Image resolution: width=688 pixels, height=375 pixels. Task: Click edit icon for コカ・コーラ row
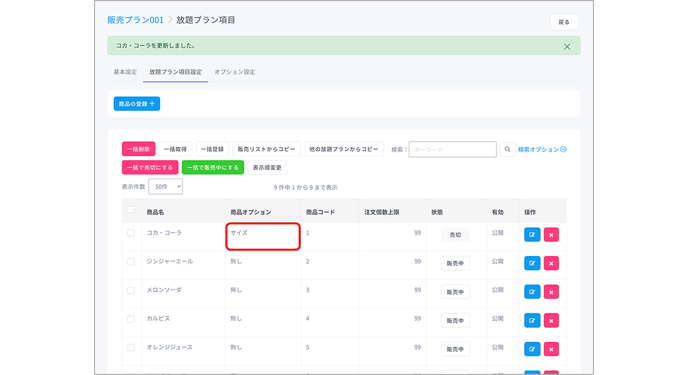[x=532, y=235]
